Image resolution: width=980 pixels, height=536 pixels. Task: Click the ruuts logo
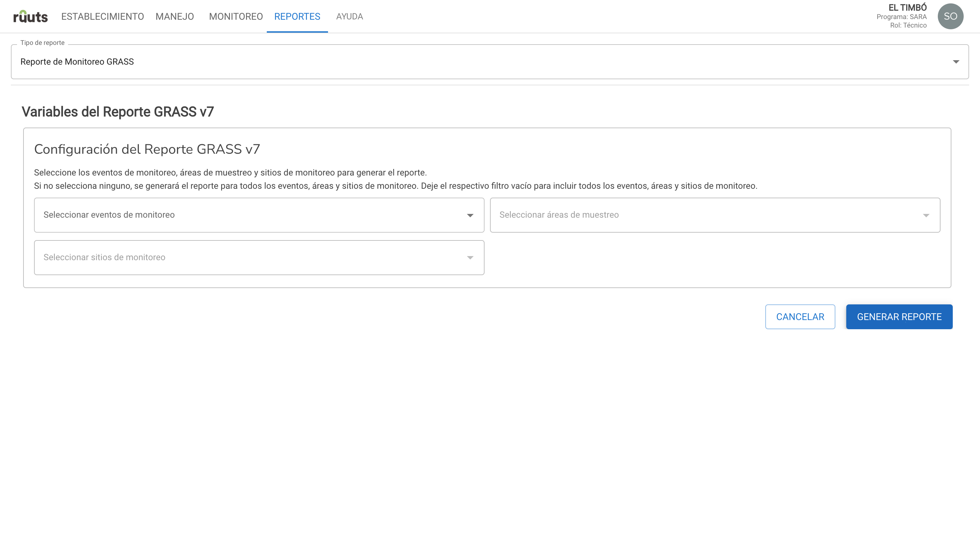tap(30, 16)
